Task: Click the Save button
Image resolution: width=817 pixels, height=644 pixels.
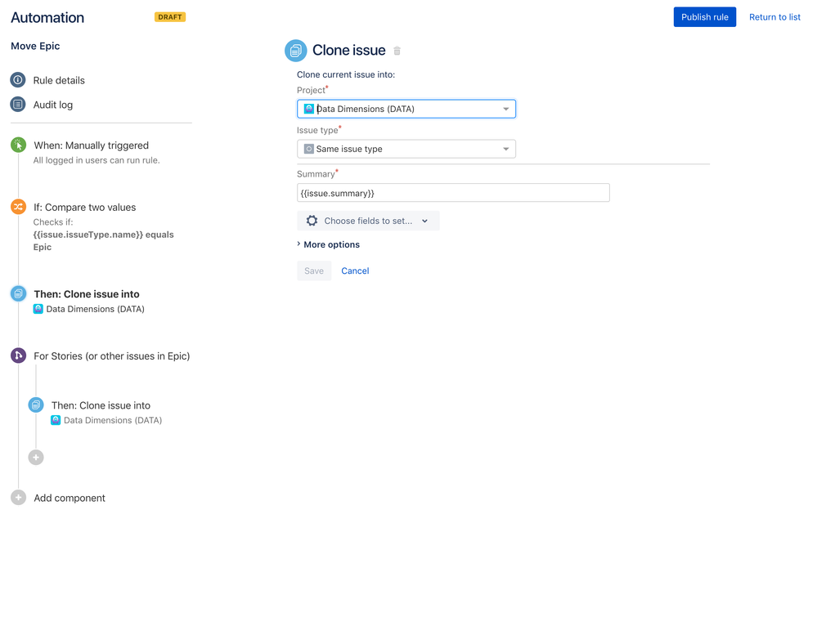Action: [314, 271]
